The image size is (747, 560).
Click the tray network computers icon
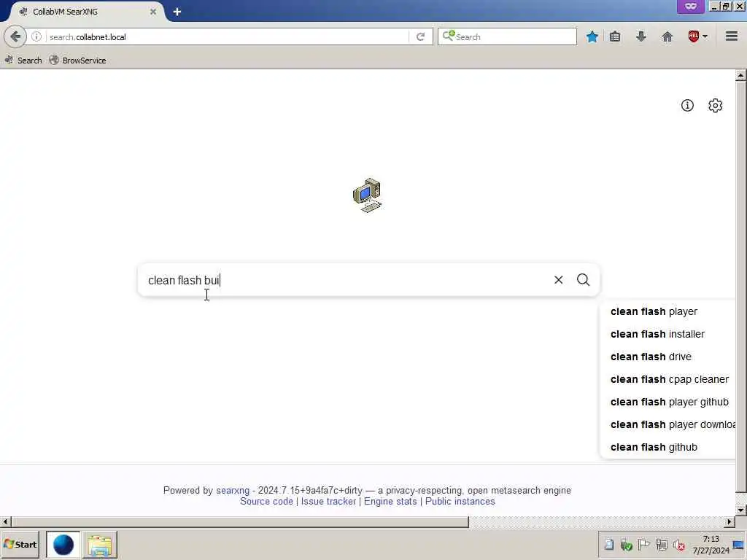coord(661,544)
